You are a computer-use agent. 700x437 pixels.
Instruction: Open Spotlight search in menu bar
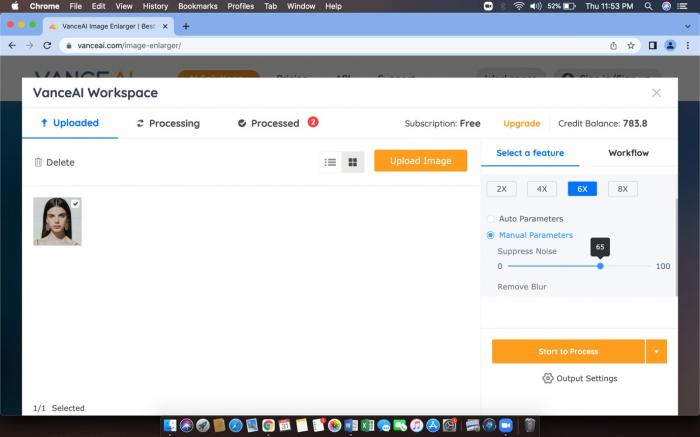click(648, 6)
